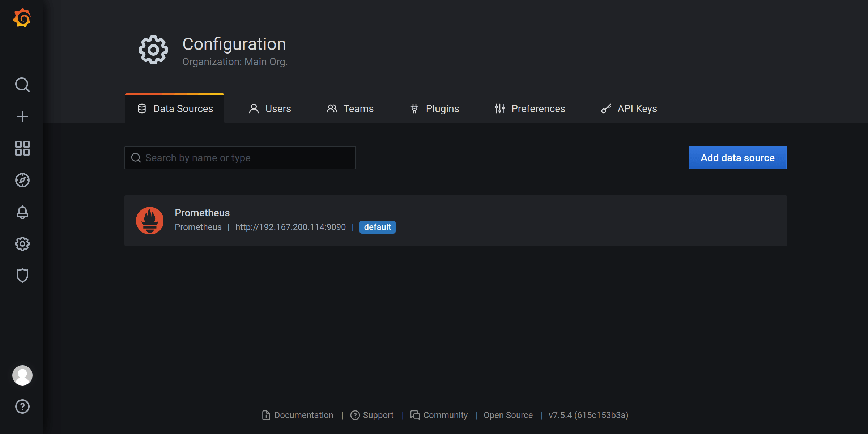Click the user profile avatar icon

point(22,375)
